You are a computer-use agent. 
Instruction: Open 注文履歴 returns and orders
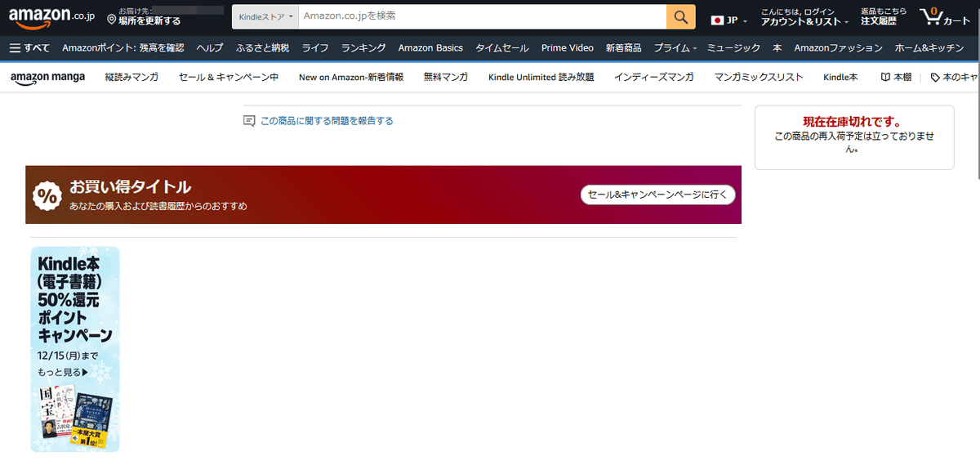click(x=878, y=21)
